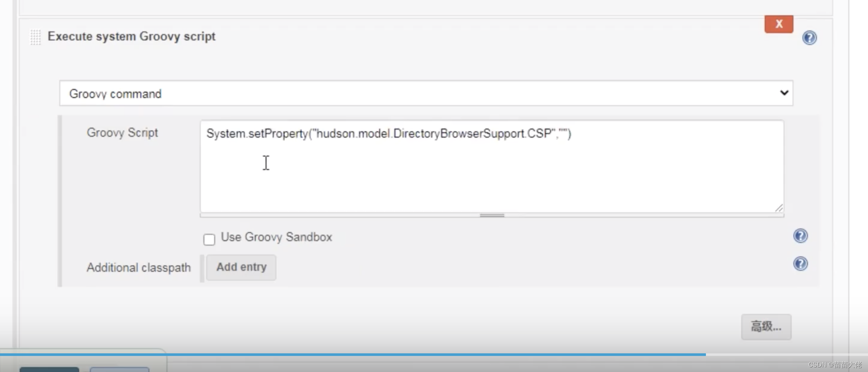This screenshot has width=868, height=372.
Task: Click the Execute system Groovy script heading
Action: point(131,37)
